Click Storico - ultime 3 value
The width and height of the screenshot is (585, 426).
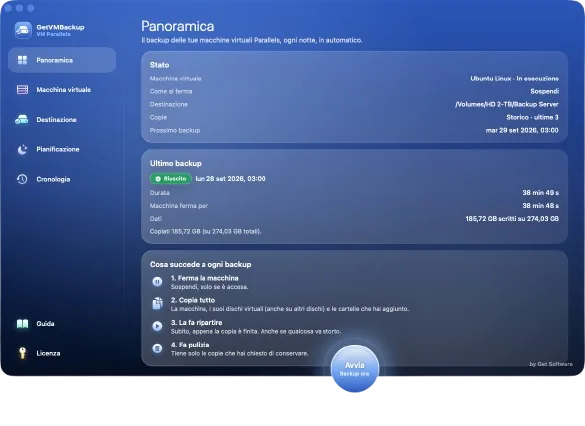tap(532, 117)
